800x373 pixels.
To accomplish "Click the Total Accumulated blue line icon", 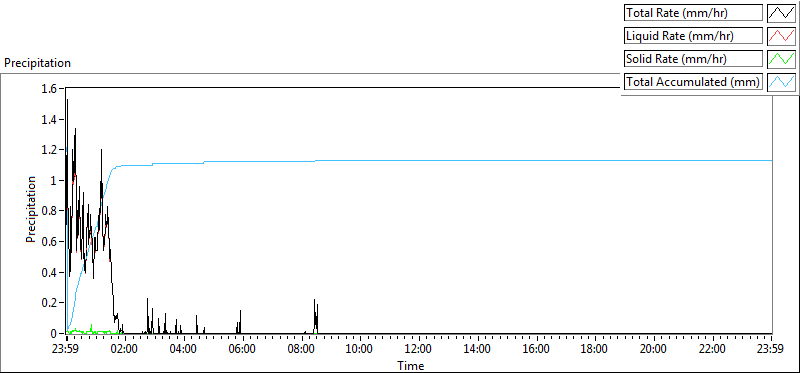I will point(782,82).
